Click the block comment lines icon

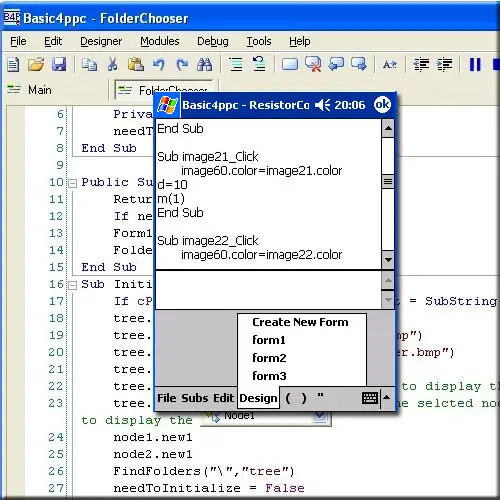[236, 64]
